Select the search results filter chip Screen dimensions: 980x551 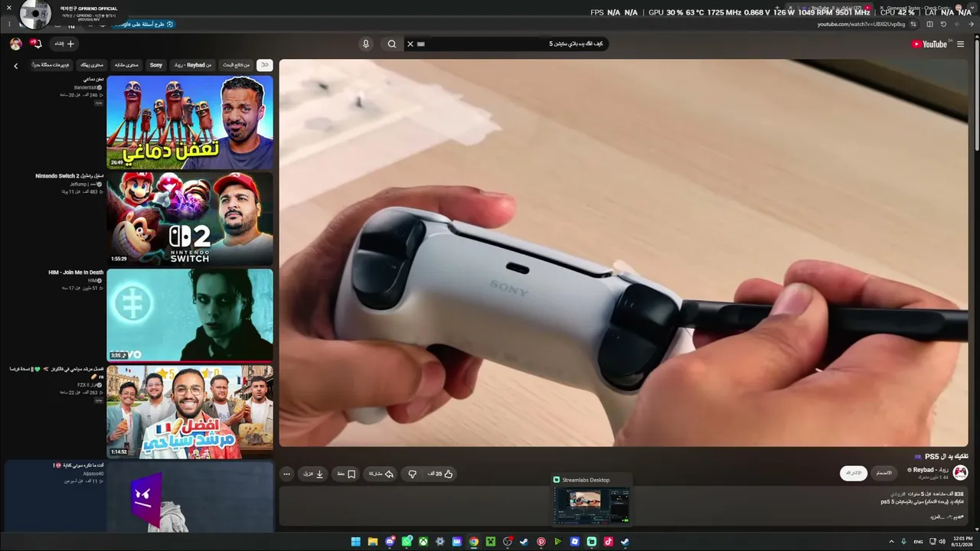[236, 65]
